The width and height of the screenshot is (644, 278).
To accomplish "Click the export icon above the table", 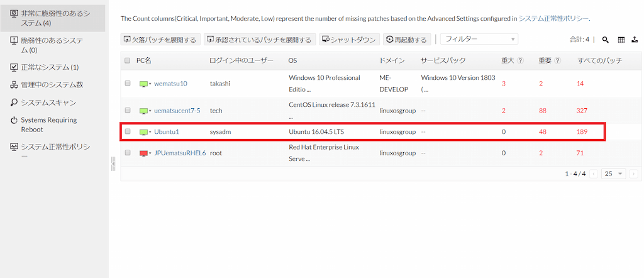I will [x=635, y=40].
